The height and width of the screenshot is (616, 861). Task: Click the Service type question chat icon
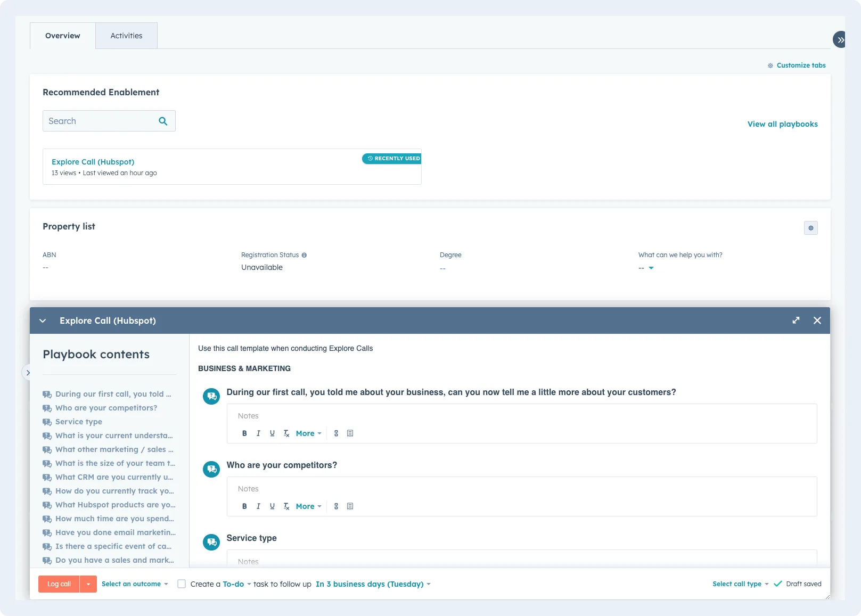point(211,542)
